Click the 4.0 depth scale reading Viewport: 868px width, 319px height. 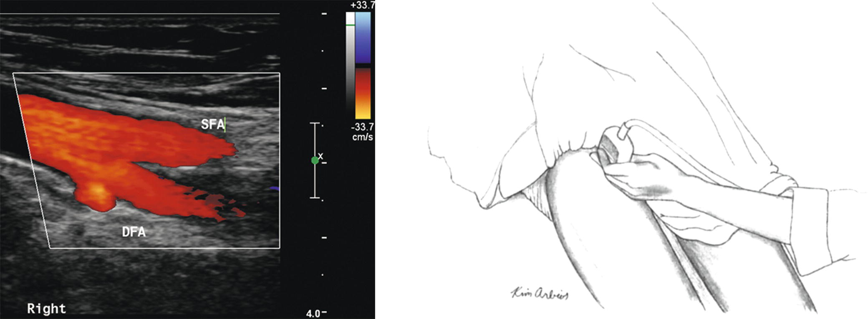point(313,313)
